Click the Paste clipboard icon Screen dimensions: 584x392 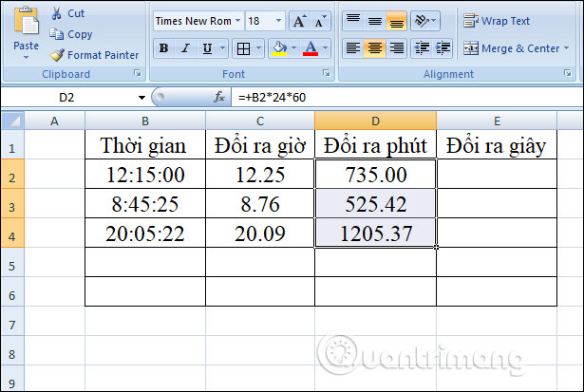26,21
